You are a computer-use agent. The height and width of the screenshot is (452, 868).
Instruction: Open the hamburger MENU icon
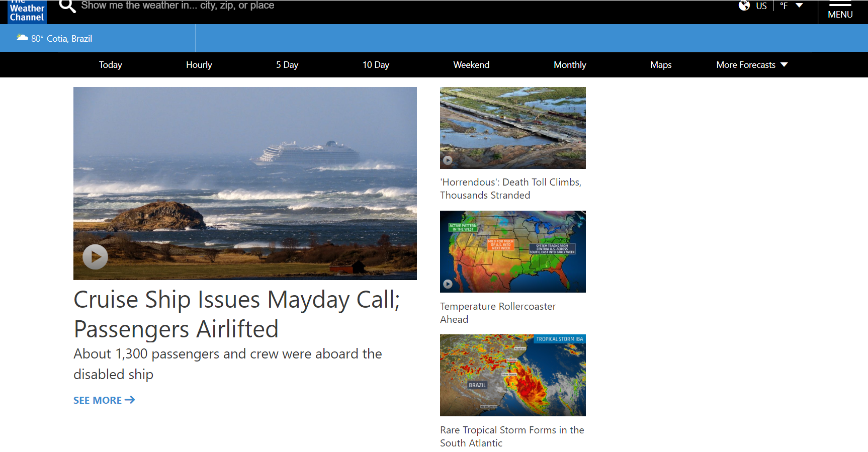pyautogui.click(x=840, y=10)
